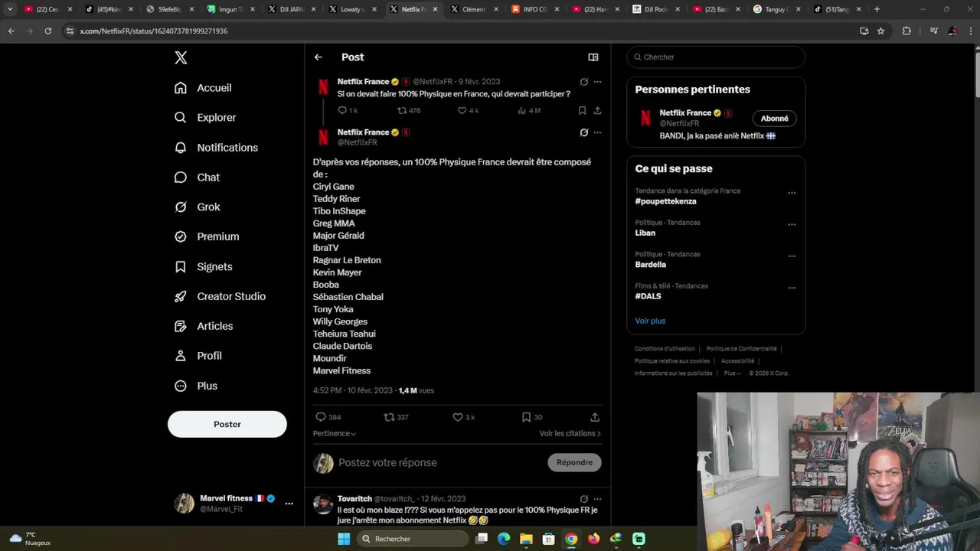The image size is (980, 551).
Task: Open more options on first post
Action: pyautogui.click(x=598, y=82)
